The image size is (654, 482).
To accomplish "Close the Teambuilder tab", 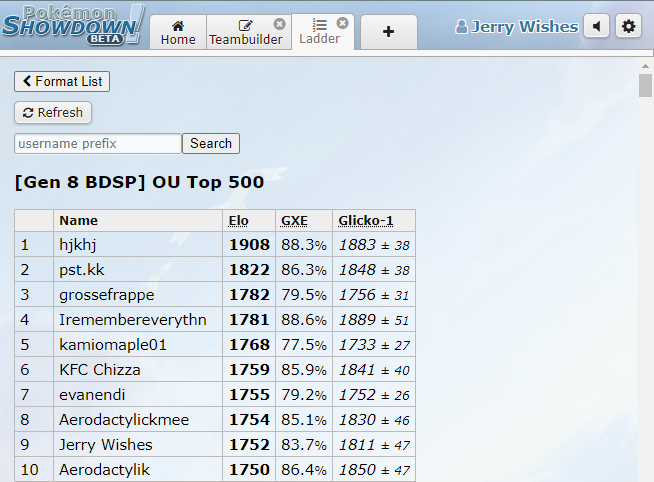I will (x=279, y=23).
